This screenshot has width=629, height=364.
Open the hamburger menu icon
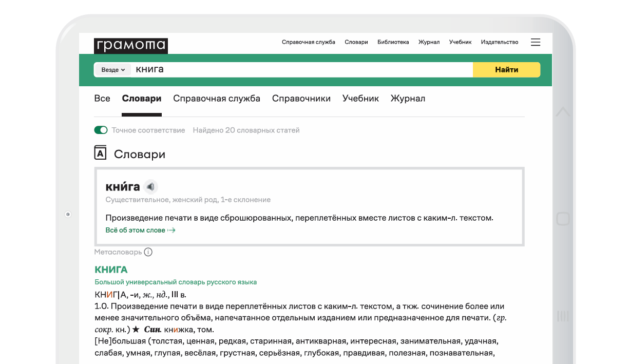coord(536,42)
